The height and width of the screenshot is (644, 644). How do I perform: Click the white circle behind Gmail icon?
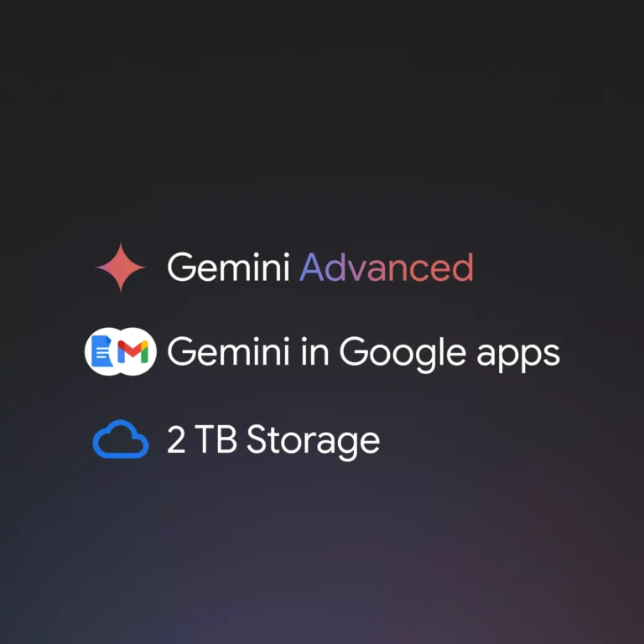135,351
